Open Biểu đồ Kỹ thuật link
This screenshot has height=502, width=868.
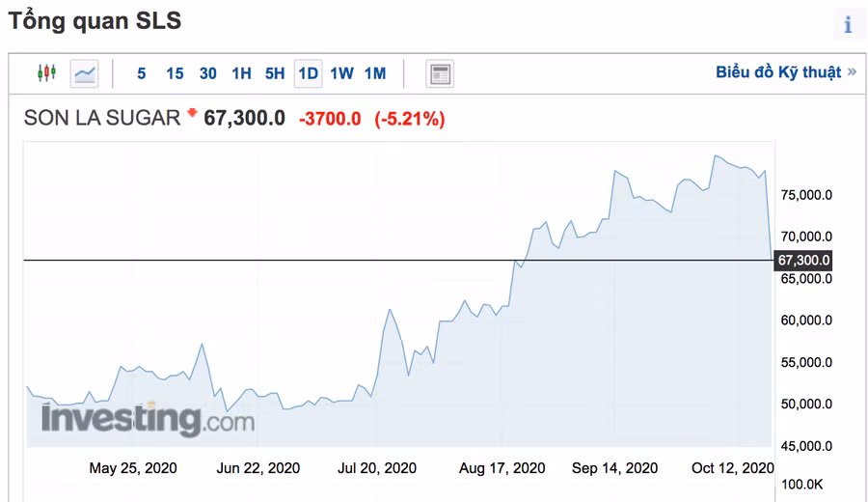(x=778, y=72)
